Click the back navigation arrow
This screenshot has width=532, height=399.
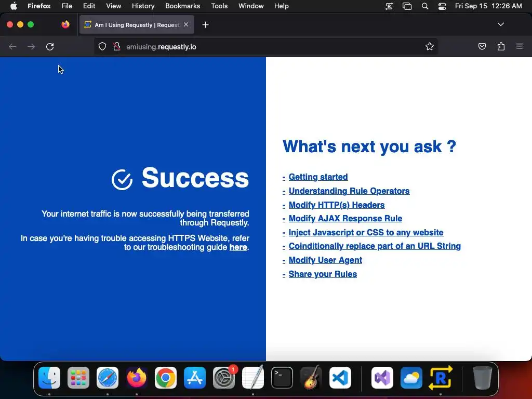coord(12,46)
